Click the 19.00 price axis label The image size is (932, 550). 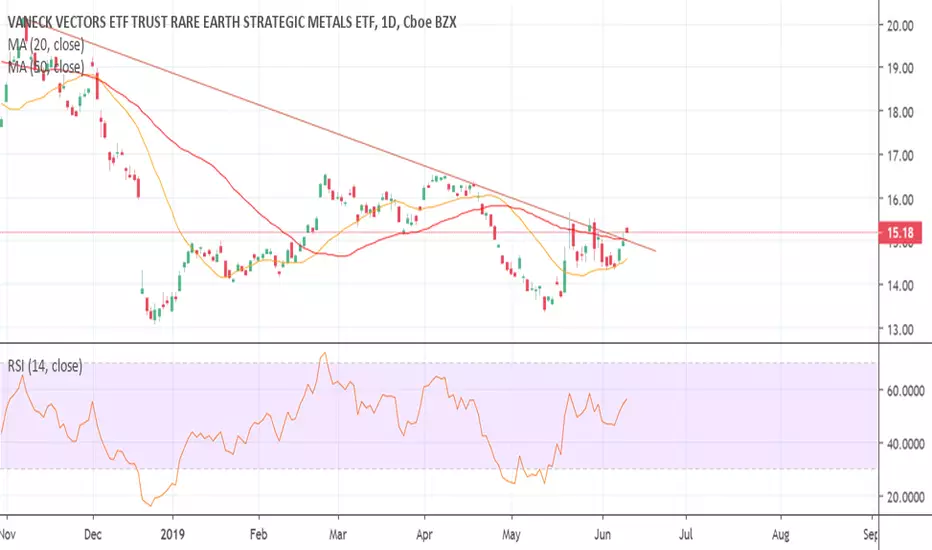pos(900,68)
